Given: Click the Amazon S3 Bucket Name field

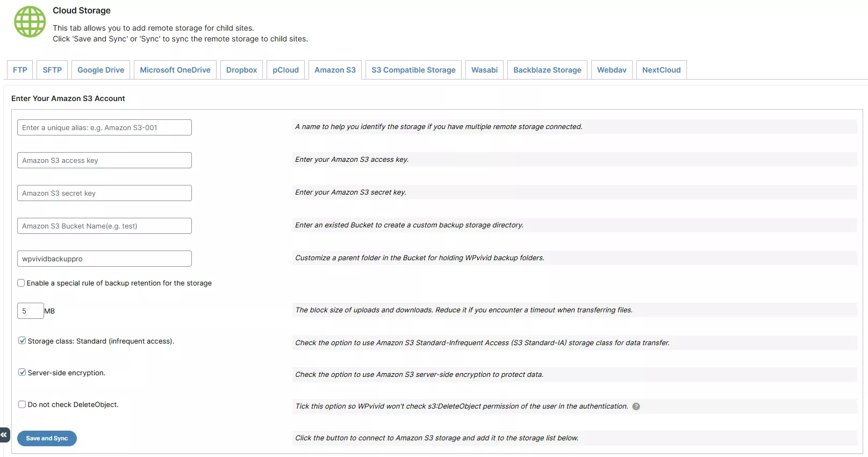Looking at the screenshot, I should pos(104,226).
